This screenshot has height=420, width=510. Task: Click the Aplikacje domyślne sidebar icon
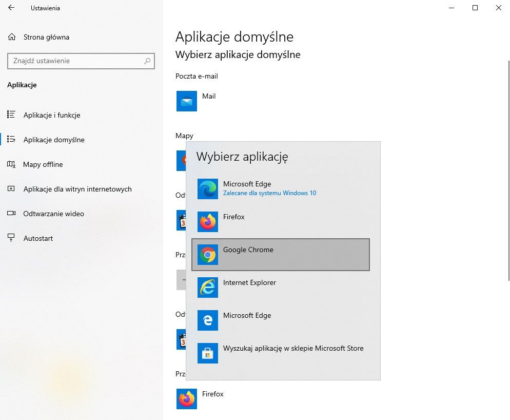11,139
